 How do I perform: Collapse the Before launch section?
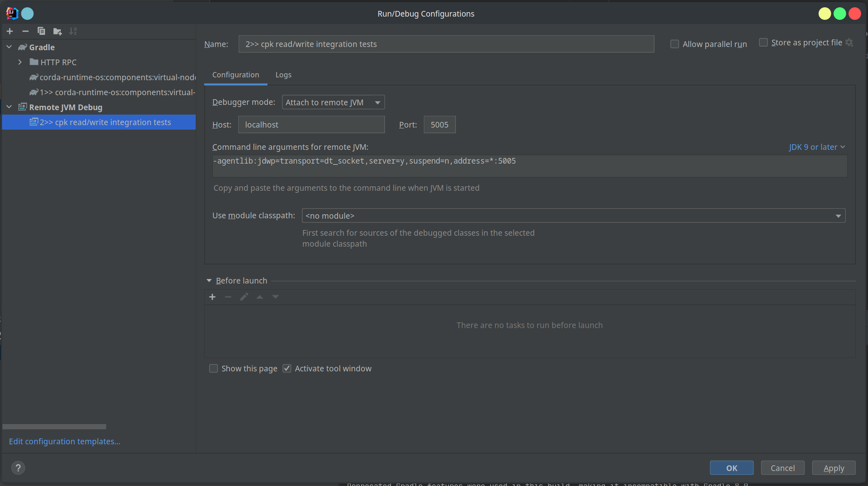click(x=209, y=280)
